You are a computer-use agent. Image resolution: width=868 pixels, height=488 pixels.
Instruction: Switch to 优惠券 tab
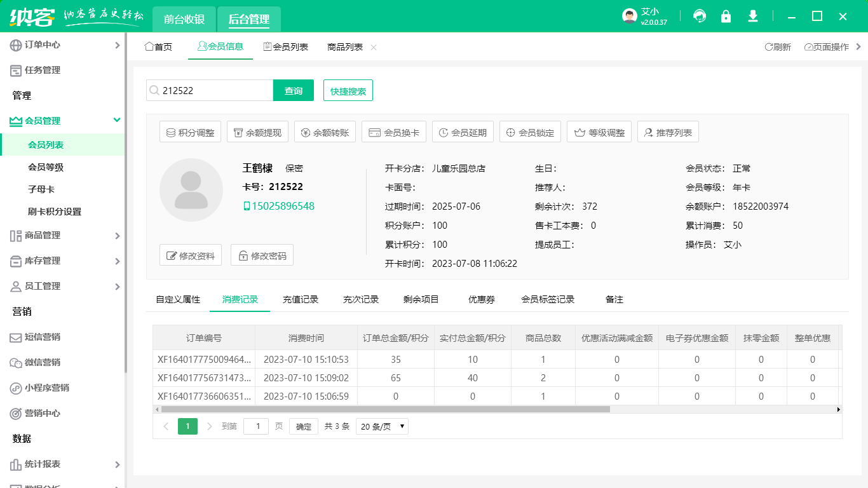point(482,299)
